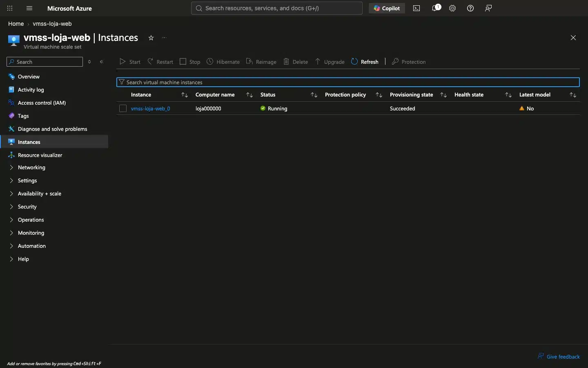Click the Start toolbar button
Screen dimensions: 588x368
130,62
